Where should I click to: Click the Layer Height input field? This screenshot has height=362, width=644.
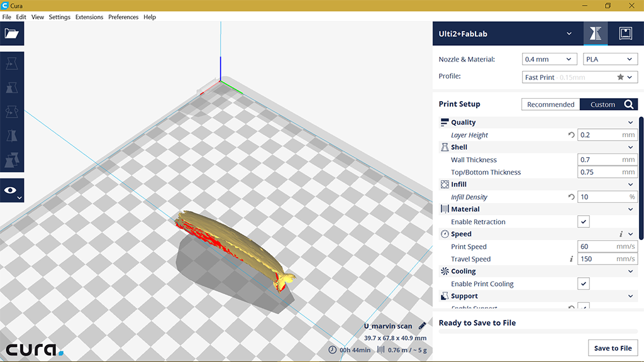coord(608,134)
